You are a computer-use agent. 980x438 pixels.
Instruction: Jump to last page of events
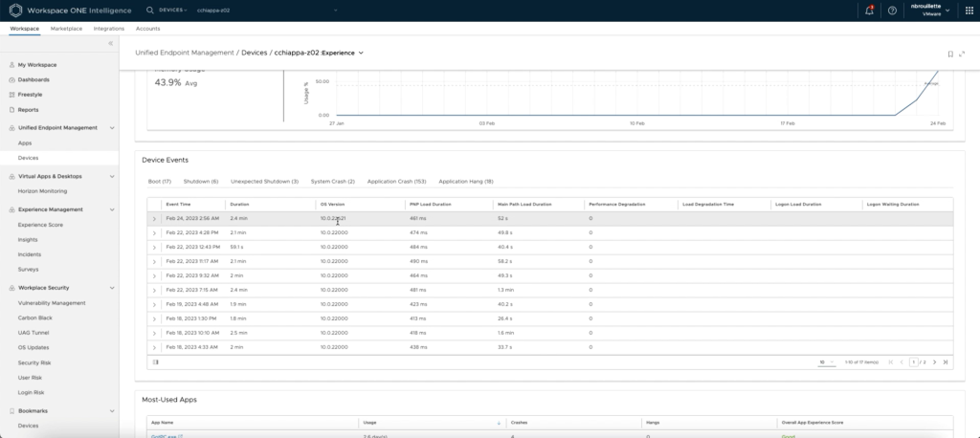(x=946, y=362)
